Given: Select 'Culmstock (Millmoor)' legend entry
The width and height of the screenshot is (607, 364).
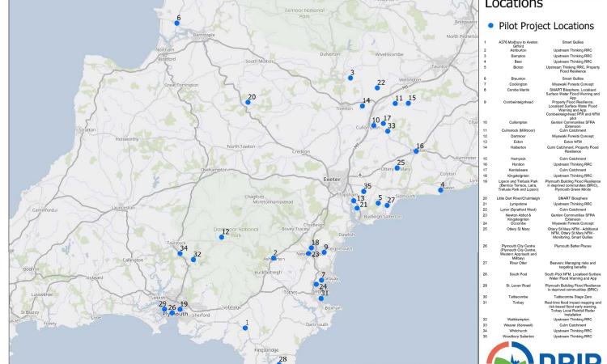Looking at the screenshot, I should point(518,130).
